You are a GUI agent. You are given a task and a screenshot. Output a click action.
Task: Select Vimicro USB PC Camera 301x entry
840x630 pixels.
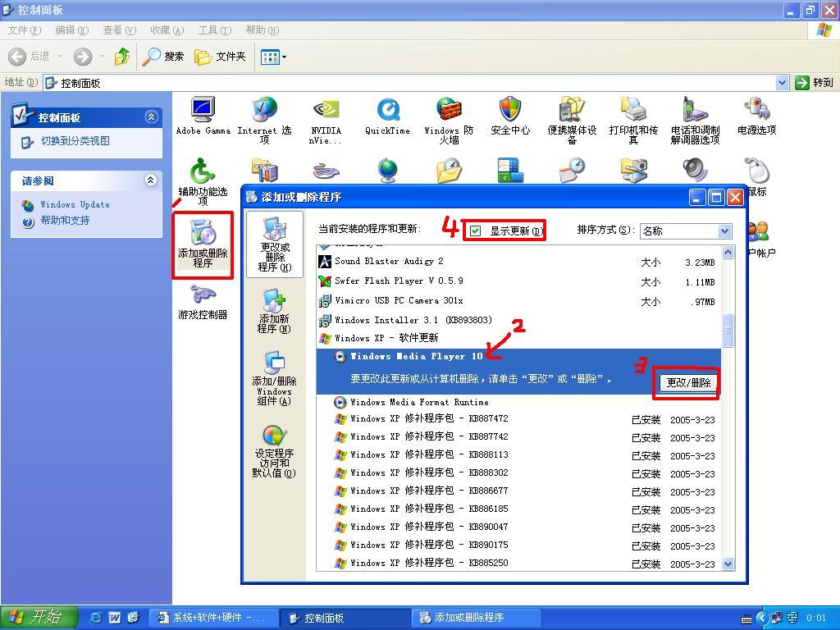[x=518, y=301]
